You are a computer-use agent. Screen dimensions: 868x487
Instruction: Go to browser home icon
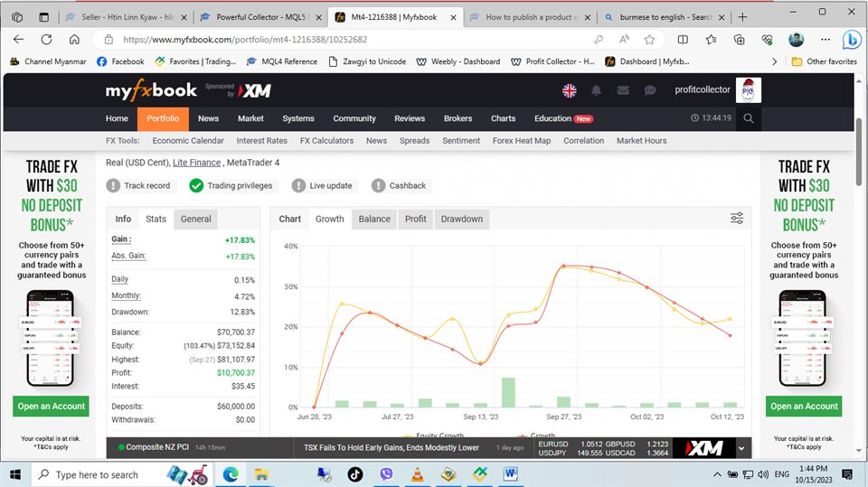point(74,39)
